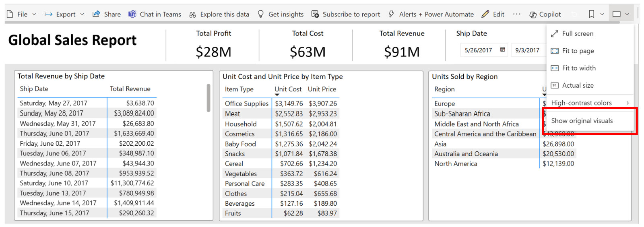Click the $3,089,824.00 revenue value
The height and width of the screenshot is (227, 644).
tap(134, 113)
